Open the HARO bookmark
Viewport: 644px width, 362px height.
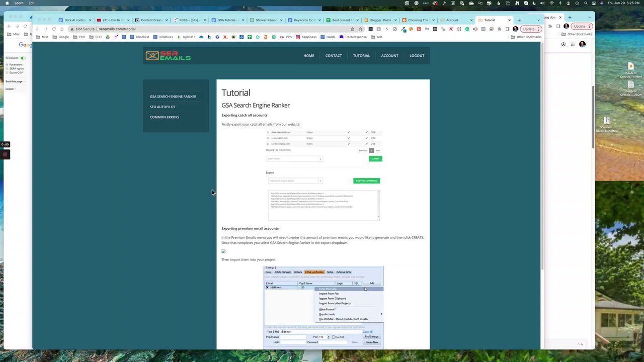coord(328,37)
